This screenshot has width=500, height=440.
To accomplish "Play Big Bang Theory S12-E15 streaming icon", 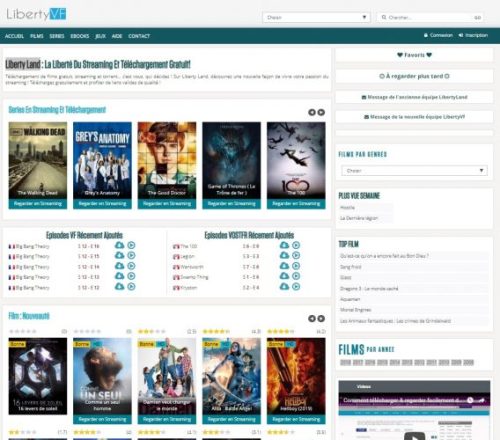I will (131, 256).
